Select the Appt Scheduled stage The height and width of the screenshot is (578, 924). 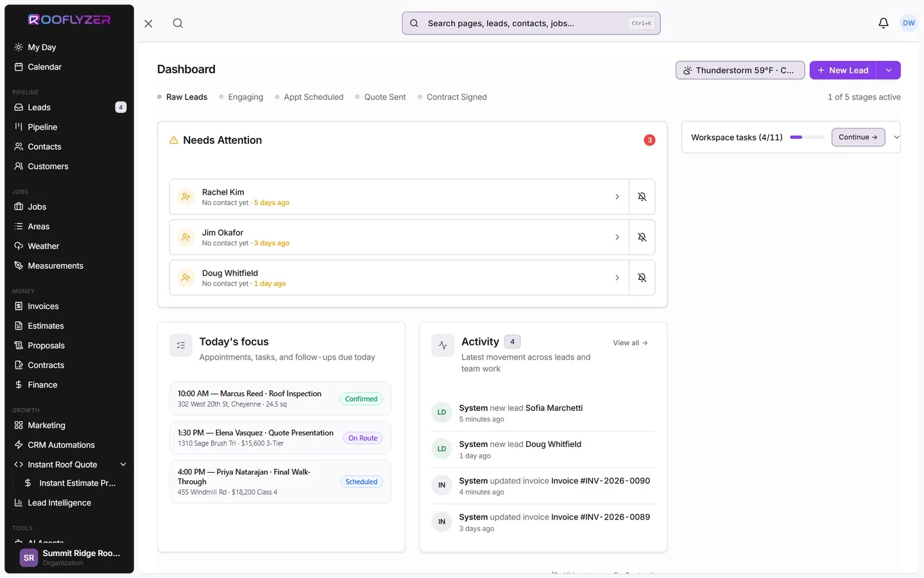[309, 97]
